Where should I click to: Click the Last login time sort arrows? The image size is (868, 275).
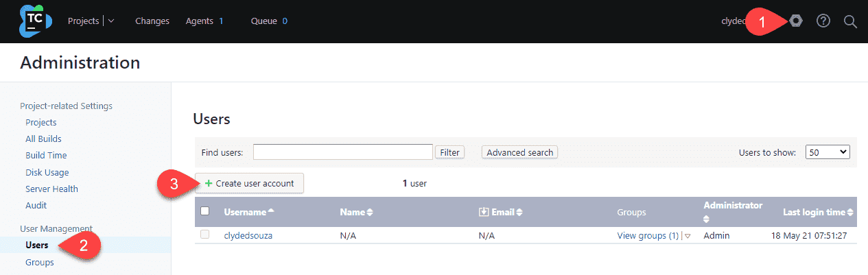coord(851,213)
